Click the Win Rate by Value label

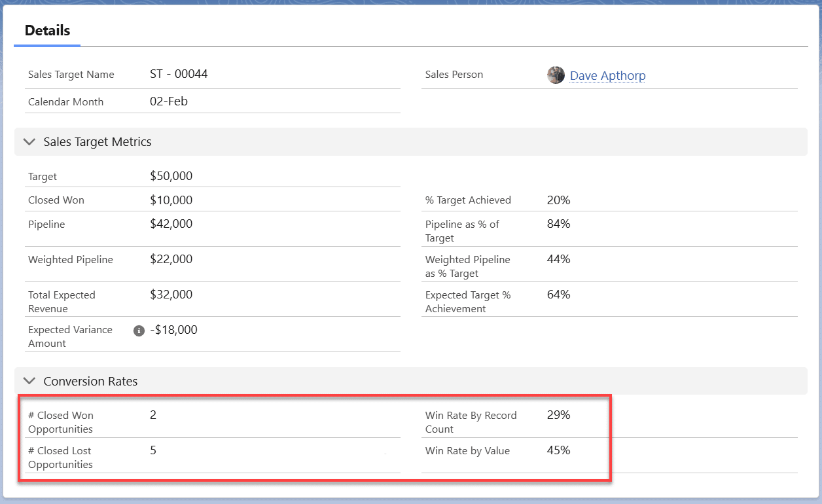[x=467, y=450]
